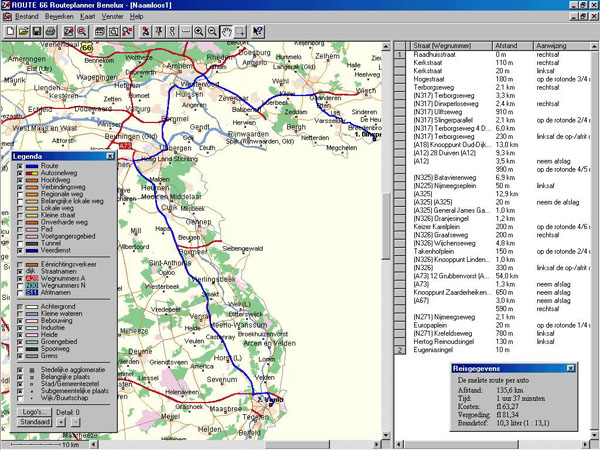The width and height of the screenshot is (600, 450).
Task: Select the zoom in magnifier tool
Action: tap(200, 32)
